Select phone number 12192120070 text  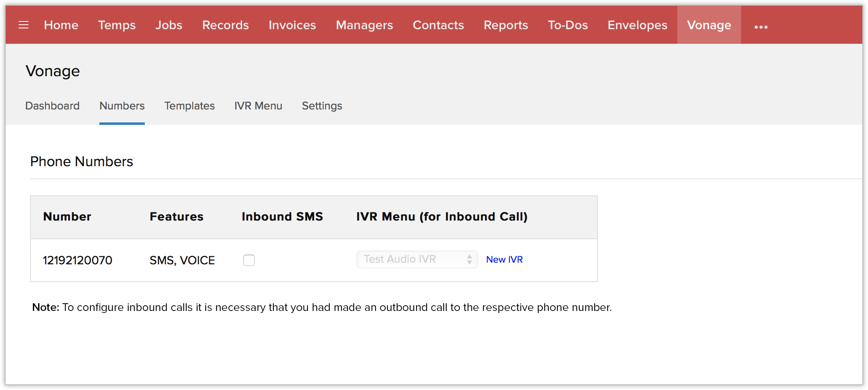point(77,260)
